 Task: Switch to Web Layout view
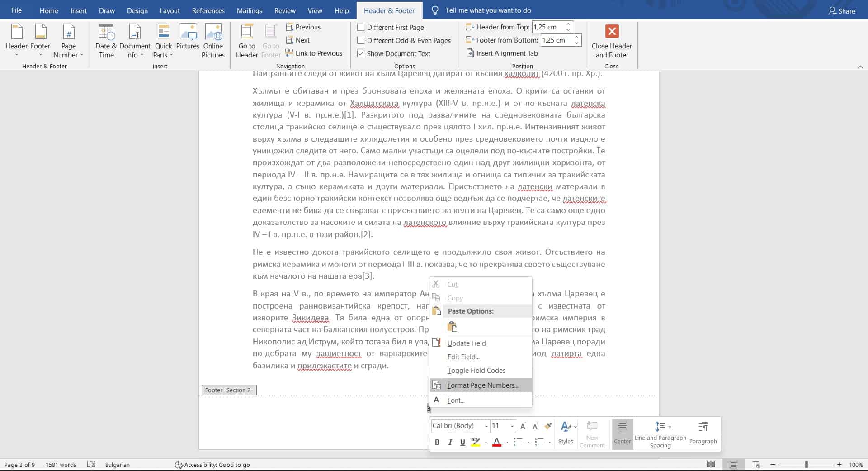tap(756, 465)
